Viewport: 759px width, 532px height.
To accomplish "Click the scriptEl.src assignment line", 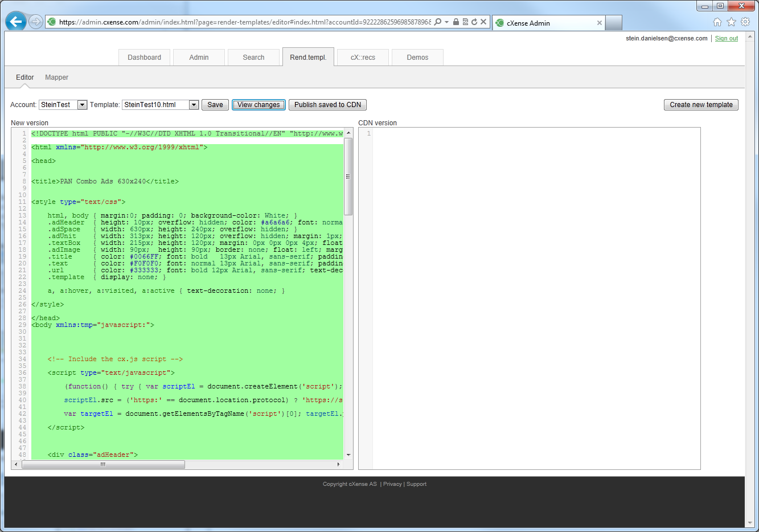I will coord(203,400).
